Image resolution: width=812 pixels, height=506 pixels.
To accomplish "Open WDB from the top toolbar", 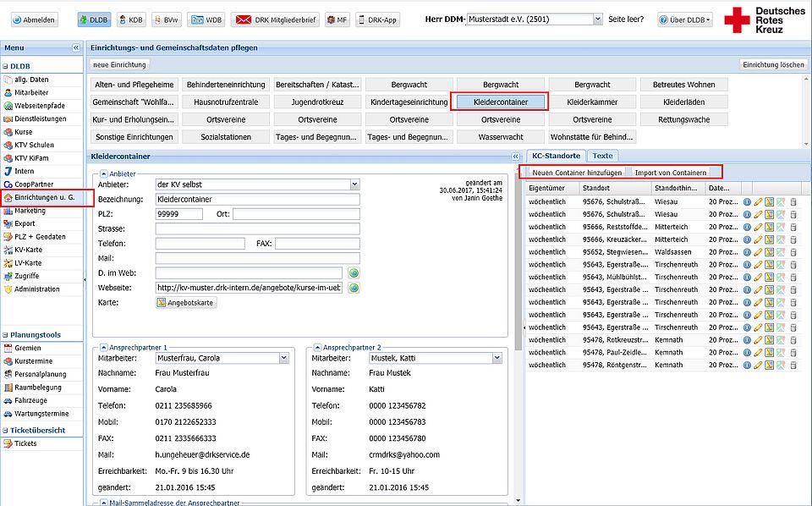I will 206,19.
